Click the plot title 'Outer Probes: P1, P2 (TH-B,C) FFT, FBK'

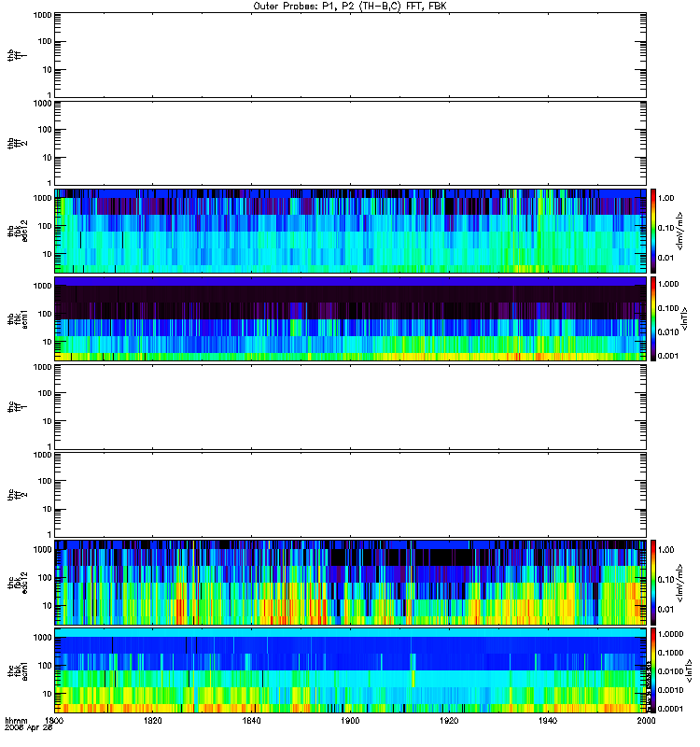click(x=350, y=7)
